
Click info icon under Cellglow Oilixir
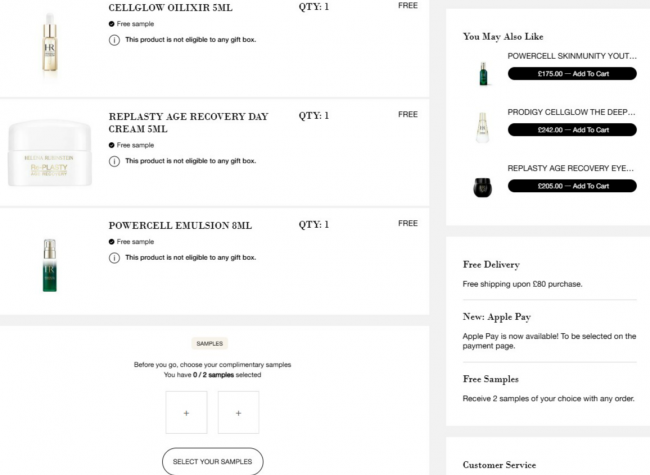(x=114, y=40)
